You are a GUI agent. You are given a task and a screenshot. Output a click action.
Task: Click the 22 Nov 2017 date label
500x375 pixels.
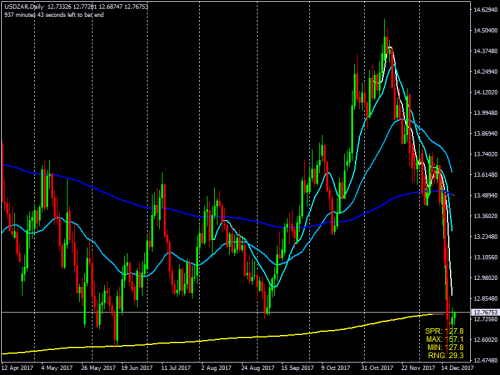pyautogui.click(x=418, y=368)
